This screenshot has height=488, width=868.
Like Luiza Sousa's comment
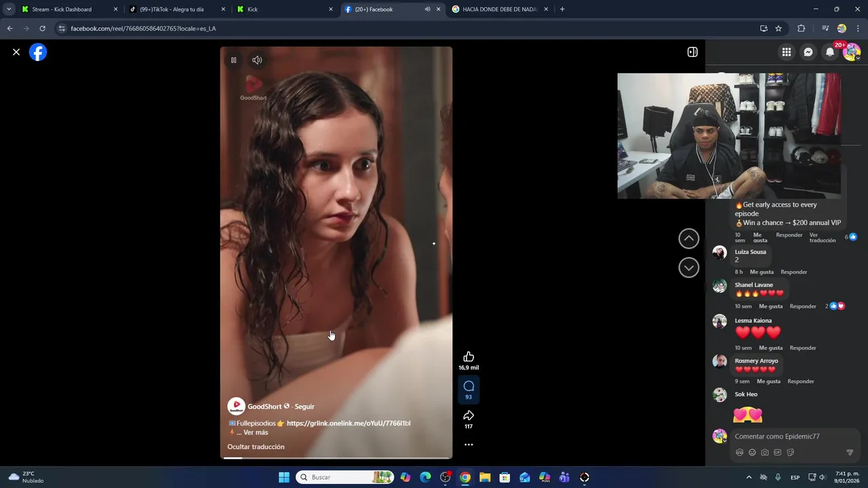pos(762,272)
